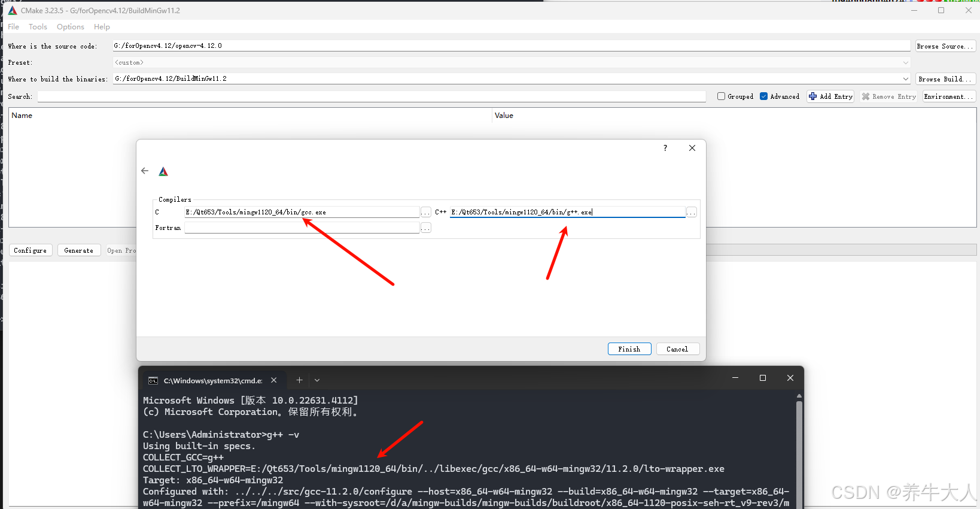The image size is (980, 509).
Task: Click Add Entry button
Action: click(x=831, y=96)
